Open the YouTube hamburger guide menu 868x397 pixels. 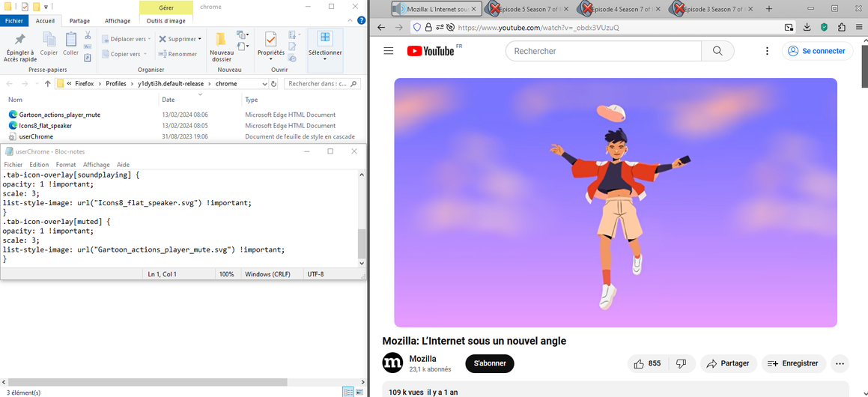click(x=388, y=51)
